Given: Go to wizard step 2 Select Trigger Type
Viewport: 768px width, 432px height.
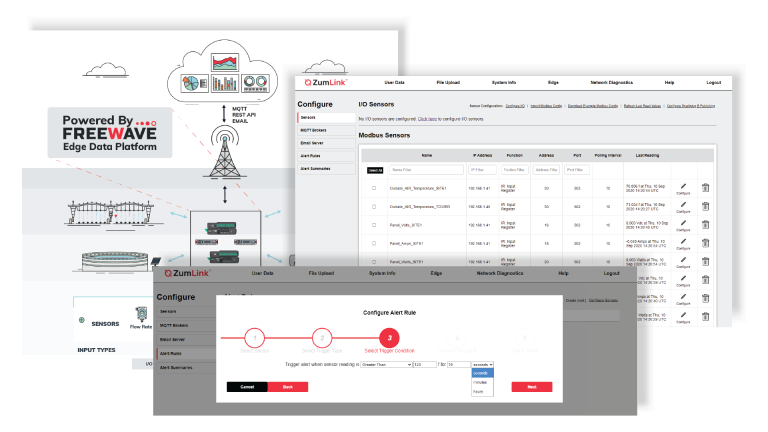Looking at the screenshot, I should (322, 338).
